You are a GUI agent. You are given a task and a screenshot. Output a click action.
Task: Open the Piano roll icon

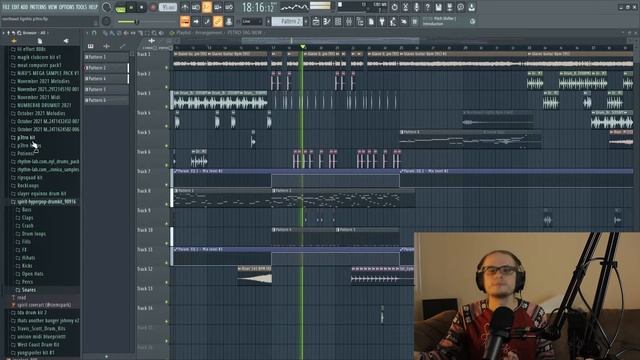coord(327,22)
